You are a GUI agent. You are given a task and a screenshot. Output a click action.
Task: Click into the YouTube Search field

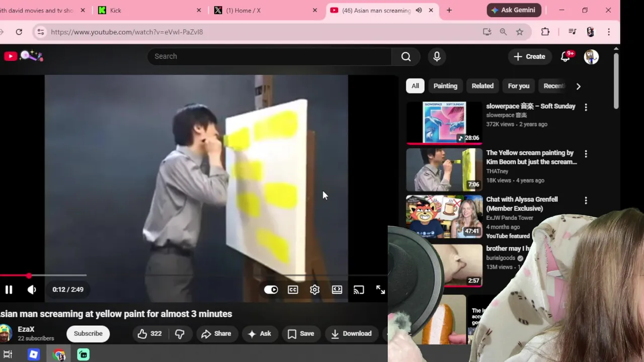(x=269, y=56)
